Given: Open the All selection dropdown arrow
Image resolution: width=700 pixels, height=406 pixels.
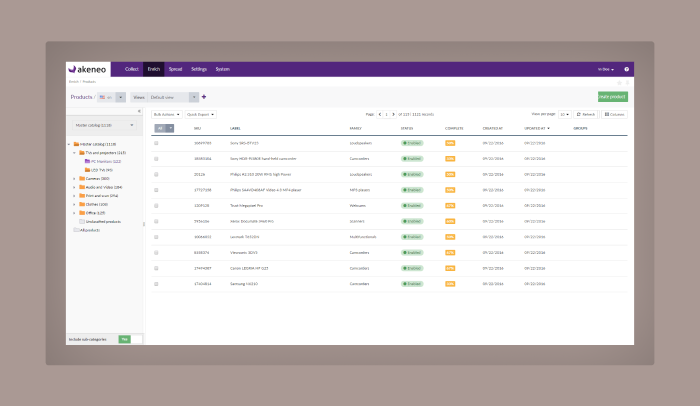Looking at the screenshot, I should [x=170, y=128].
